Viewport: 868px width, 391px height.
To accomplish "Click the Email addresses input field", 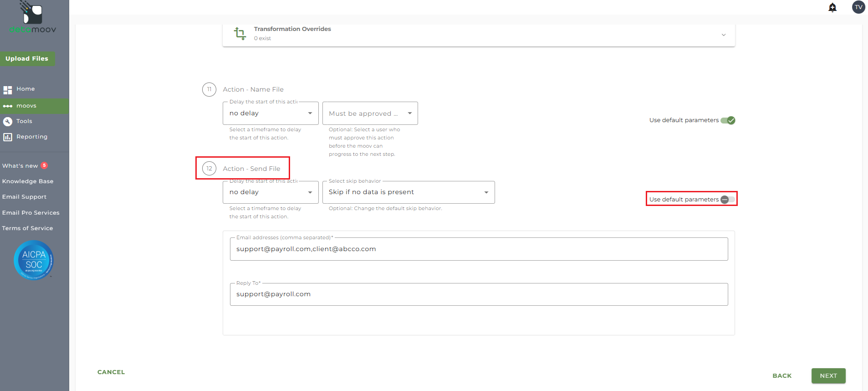I will (479, 249).
